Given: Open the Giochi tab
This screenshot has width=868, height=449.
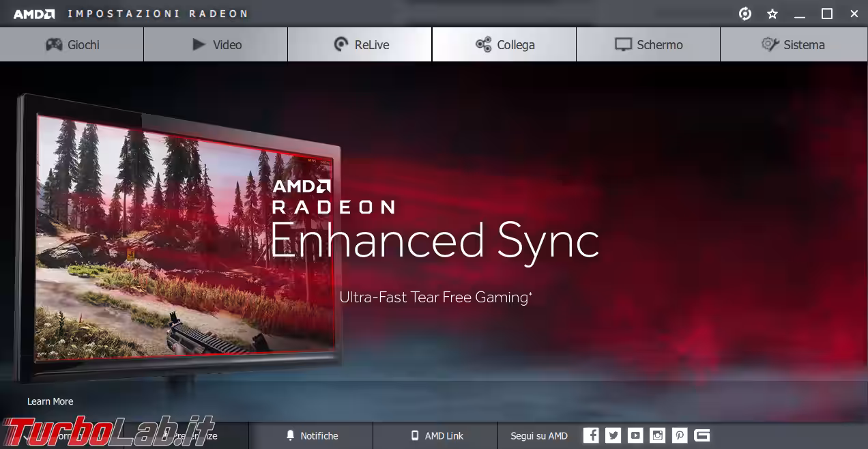Looking at the screenshot, I should tap(72, 44).
